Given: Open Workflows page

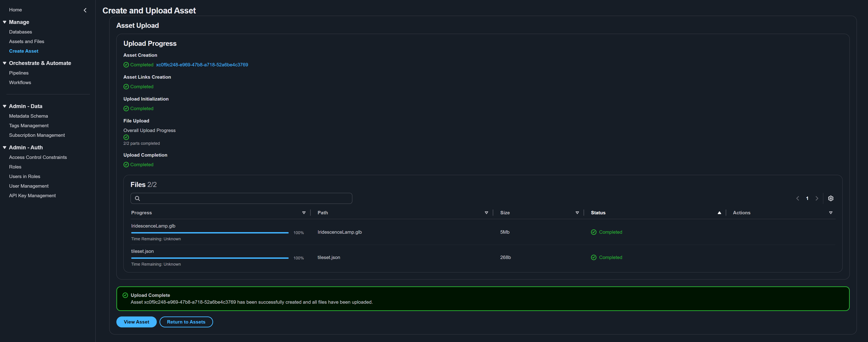Looking at the screenshot, I should point(20,83).
